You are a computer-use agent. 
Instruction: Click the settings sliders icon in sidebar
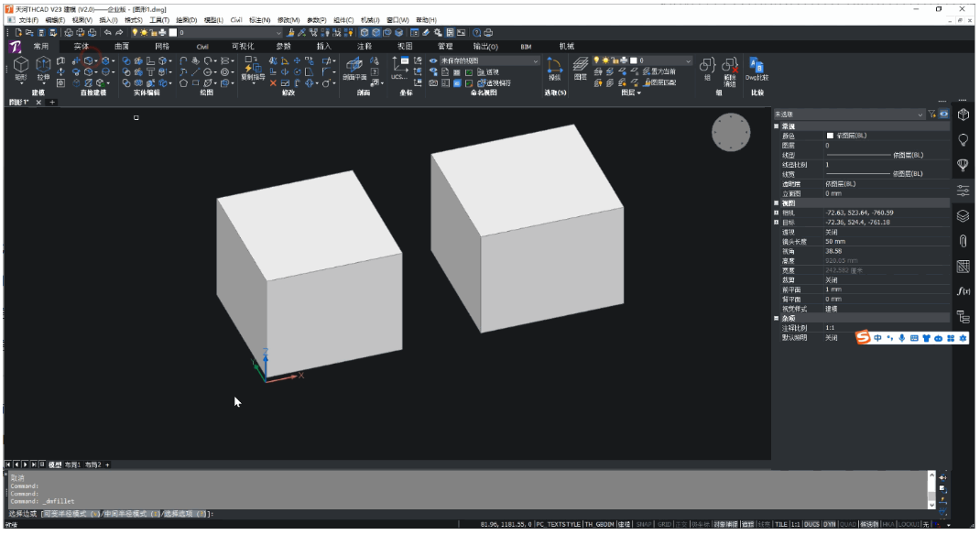point(964,190)
